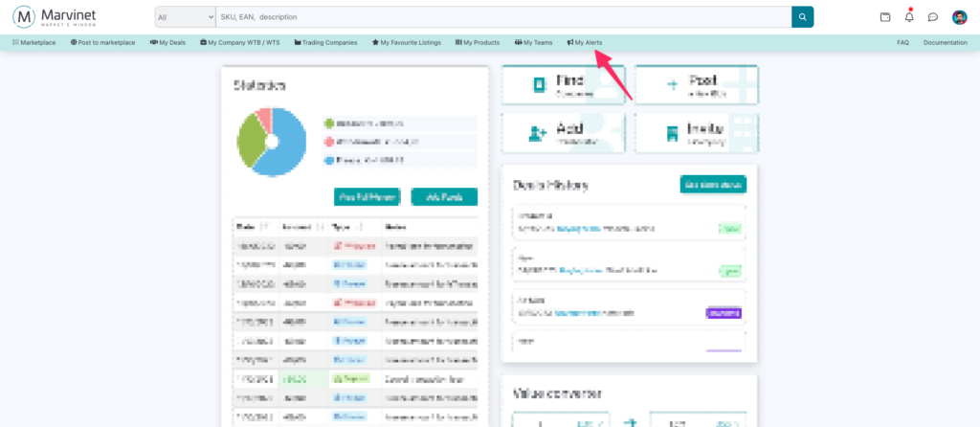Select My Company WTB / WTS
The height and width of the screenshot is (427, 980).
click(242, 43)
